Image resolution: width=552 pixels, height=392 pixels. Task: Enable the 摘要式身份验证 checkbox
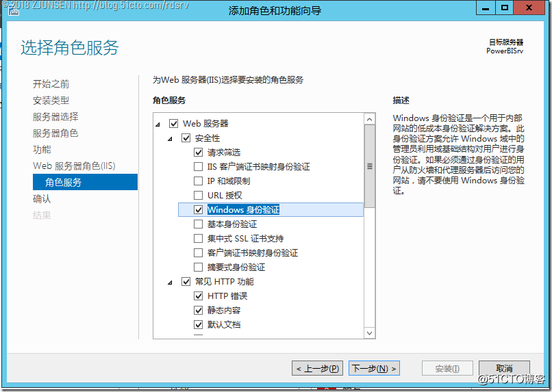click(198, 267)
